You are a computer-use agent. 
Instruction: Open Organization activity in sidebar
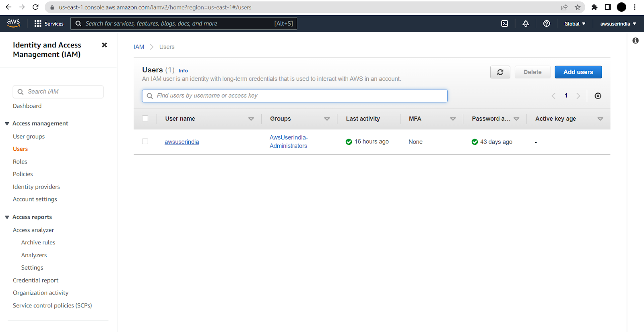(41, 293)
